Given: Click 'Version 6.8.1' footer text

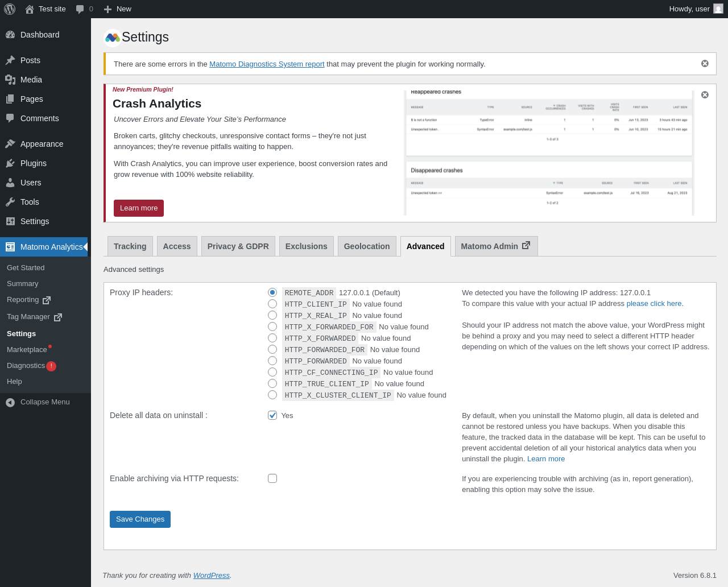Looking at the screenshot, I should (x=695, y=576).
